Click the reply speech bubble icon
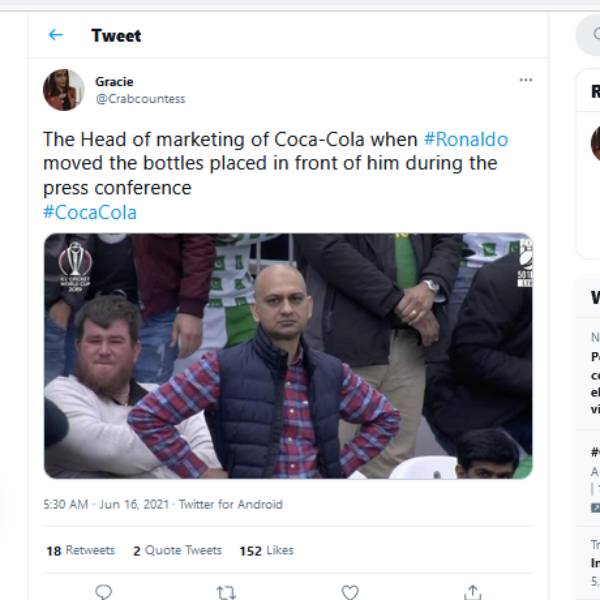This screenshot has height=600, width=600. [x=103, y=592]
